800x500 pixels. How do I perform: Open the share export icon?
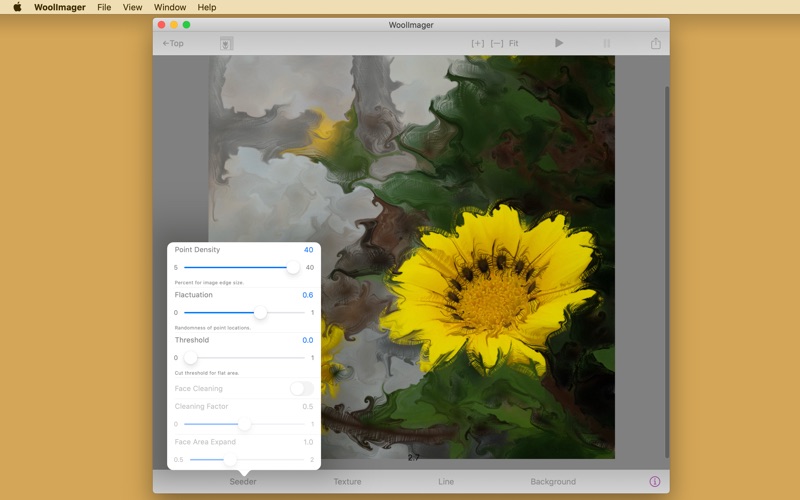click(x=656, y=43)
